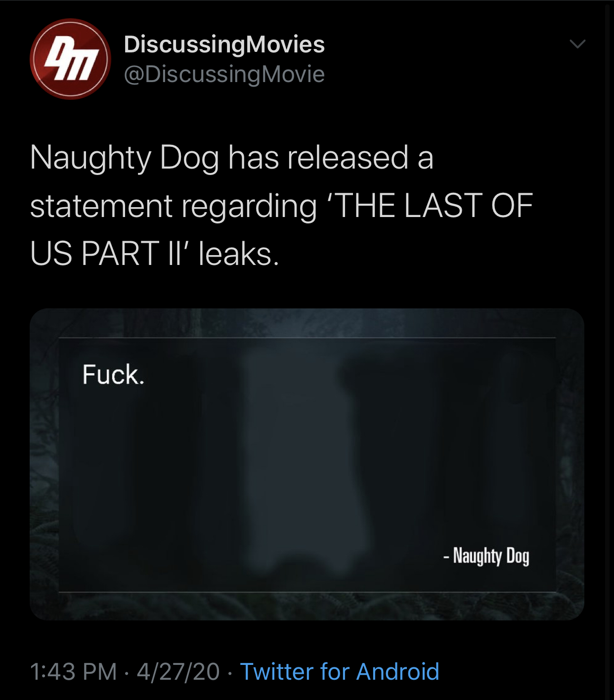The image size is (614, 700).
Task: Tap the 'US PART II' leaks line
Action: [155, 254]
